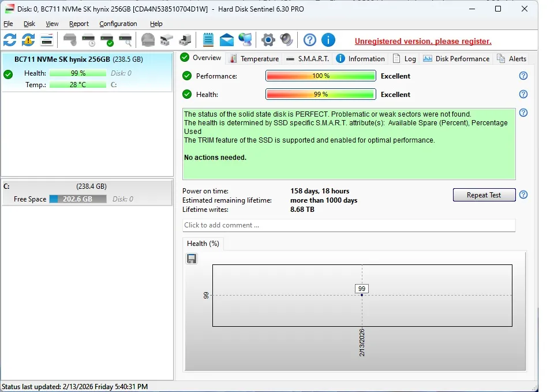Switch to the Temperature tab
Image resolution: width=554 pixels, height=392 pixels.
[254, 58]
